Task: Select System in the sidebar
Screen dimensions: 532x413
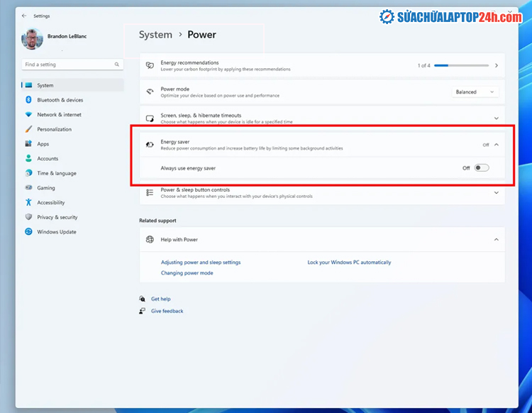Action: pyautogui.click(x=72, y=85)
